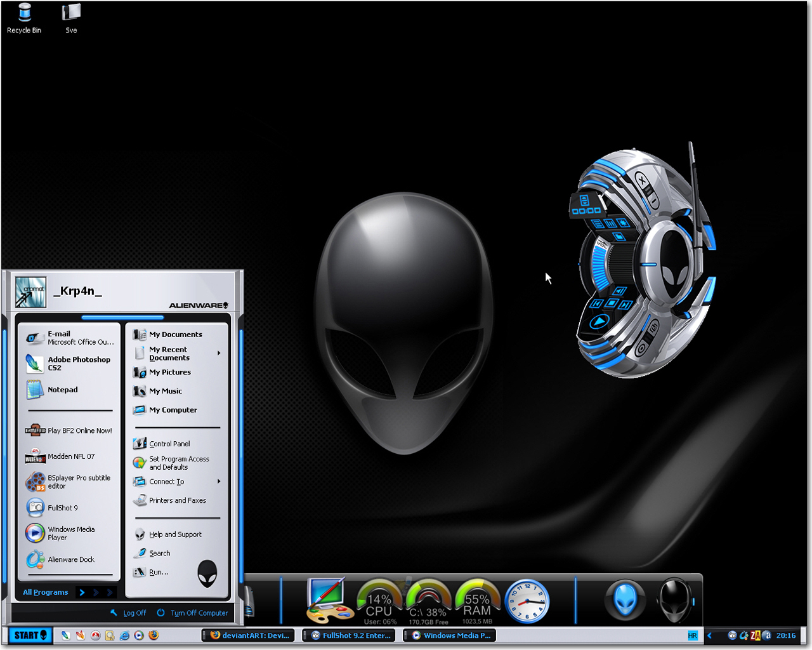The height and width of the screenshot is (650, 812).
Task: Open Windows Media Player quick launch icon
Action: coord(139,635)
